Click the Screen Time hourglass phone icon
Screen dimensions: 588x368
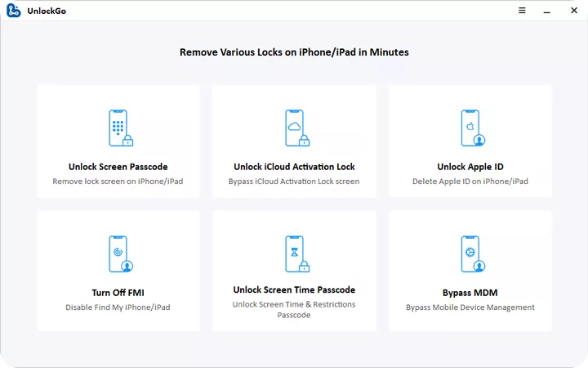tap(297, 254)
